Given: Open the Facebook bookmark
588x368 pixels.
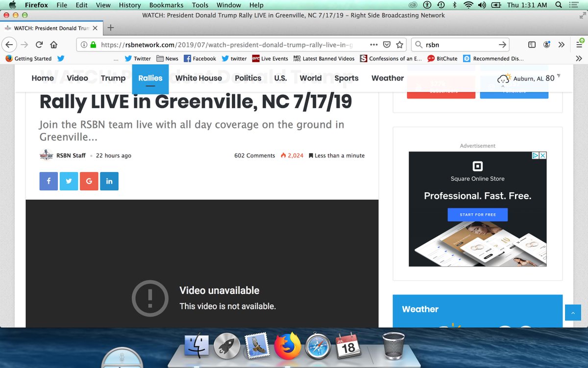Looking at the screenshot, I should (200, 58).
